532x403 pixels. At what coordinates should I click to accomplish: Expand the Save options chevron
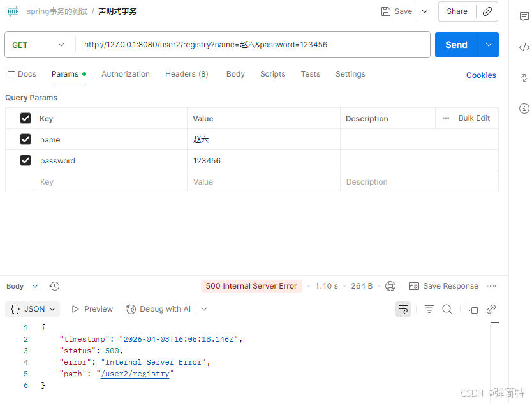(425, 11)
